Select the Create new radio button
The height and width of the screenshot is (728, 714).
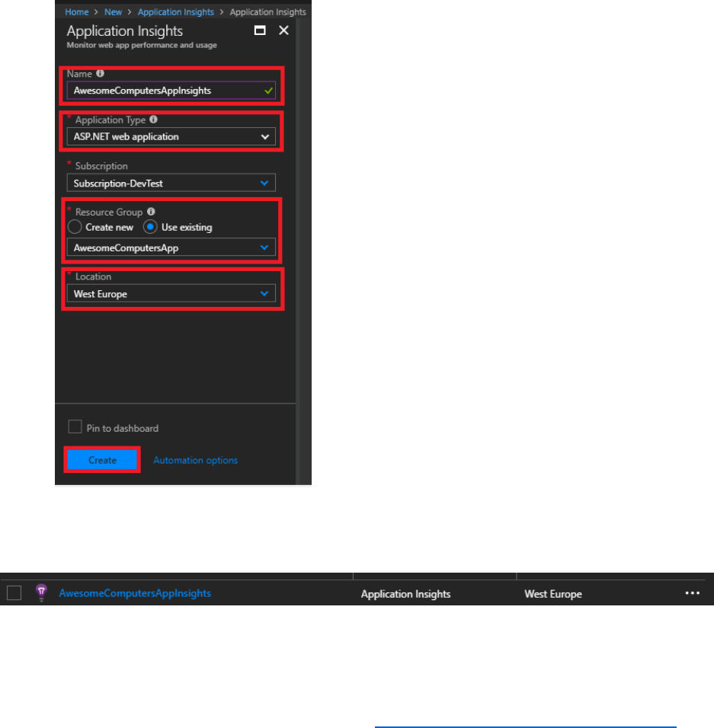[75, 227]
